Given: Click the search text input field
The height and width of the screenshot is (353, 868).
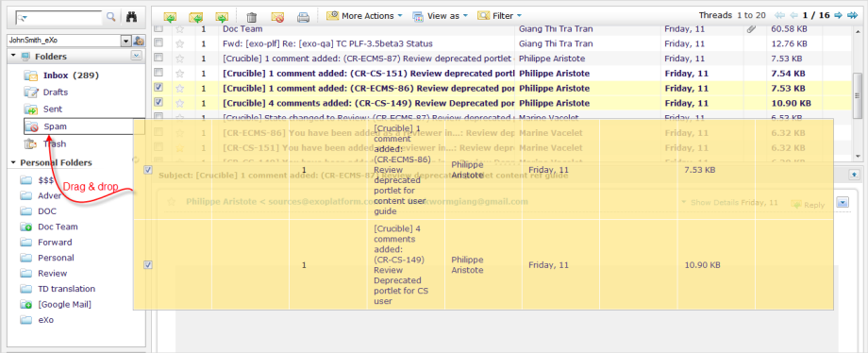Looking at the screenshot, I should (59, 17).
